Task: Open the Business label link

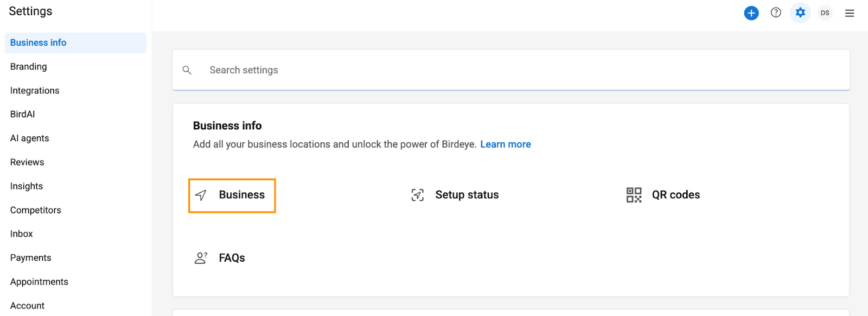Action: coord(242,195)
